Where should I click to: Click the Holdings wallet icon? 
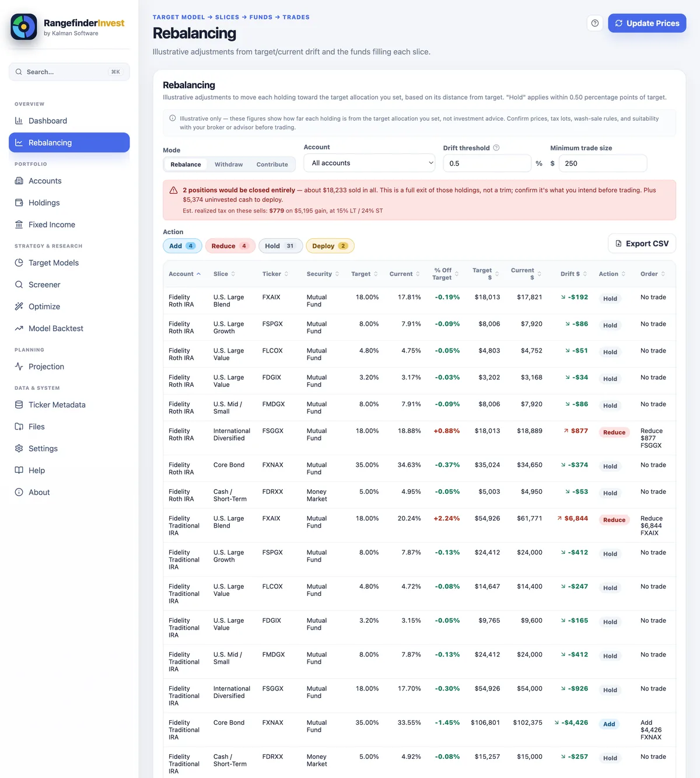(19, 203)
